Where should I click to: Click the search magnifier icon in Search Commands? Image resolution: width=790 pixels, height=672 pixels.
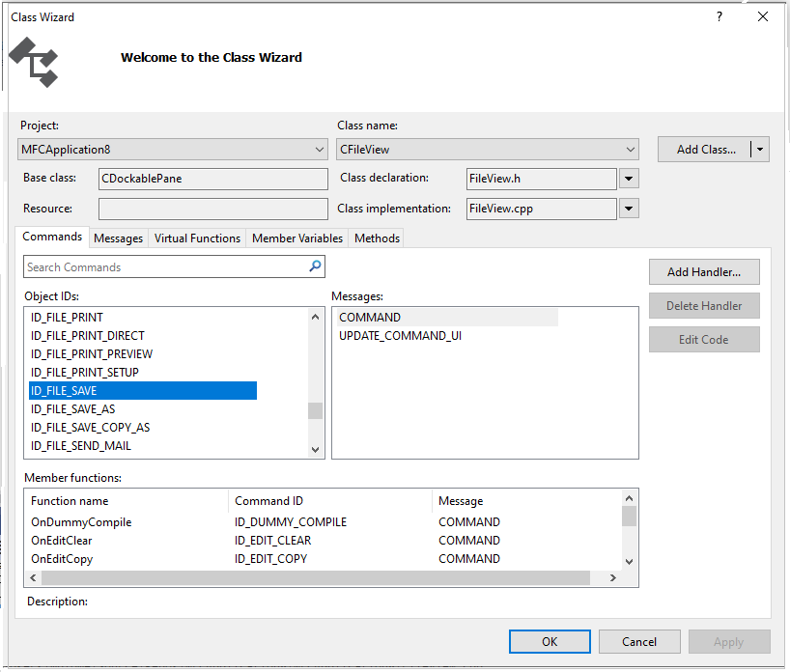pyautogui.click(x=315, y=266)
